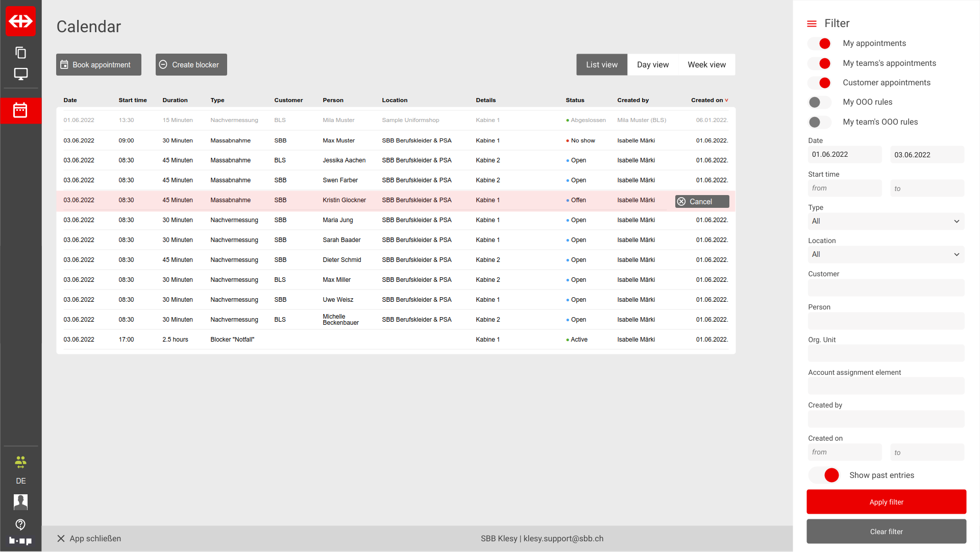Click the Book appointment button
The height and width of the screenshot is (552, 980).
pos(99,65)
